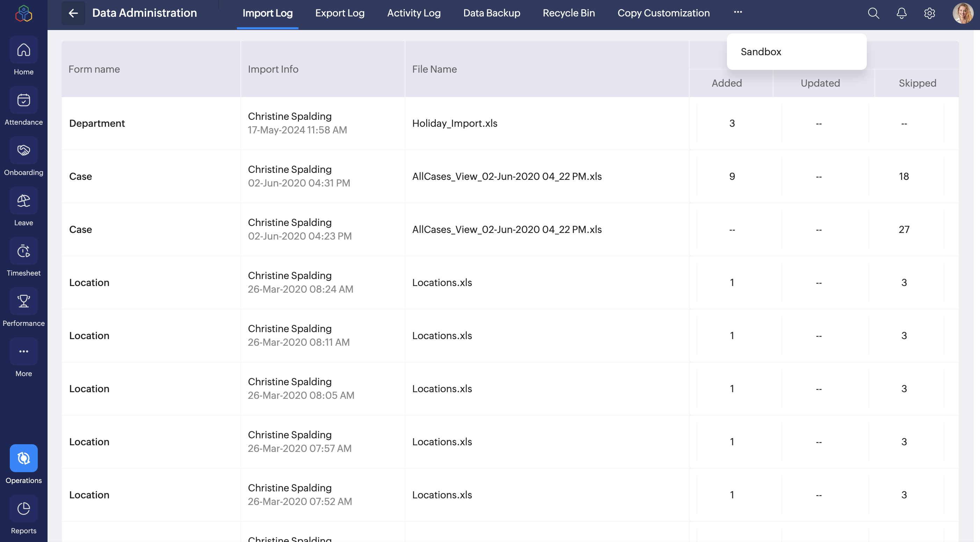Viewport: 980px width, 542px height.
Task: Open the Attendance module icon
Action: [23, 100]
